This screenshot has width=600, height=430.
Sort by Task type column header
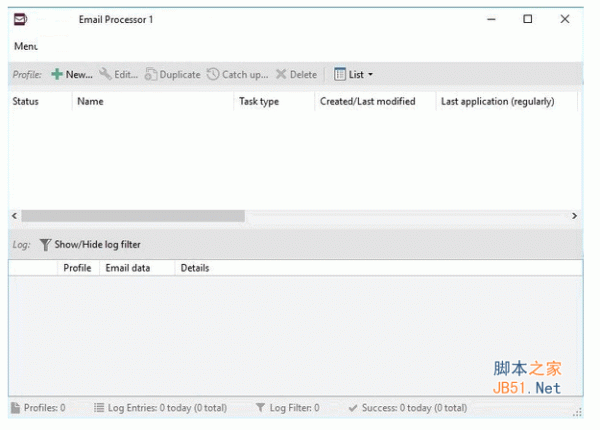point(259,102)
